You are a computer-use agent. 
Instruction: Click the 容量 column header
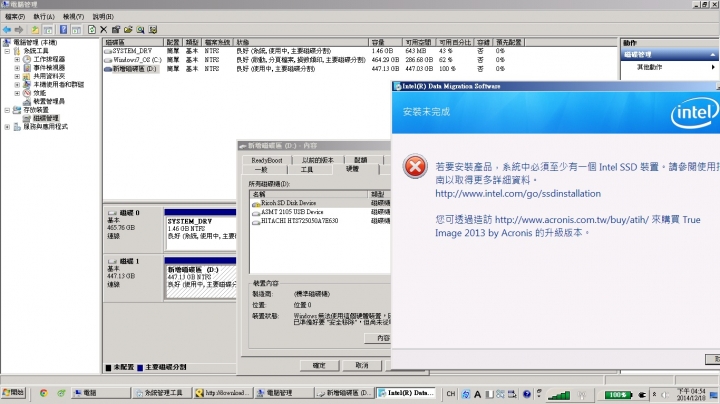pyautogui.click(x=385, y=42)
